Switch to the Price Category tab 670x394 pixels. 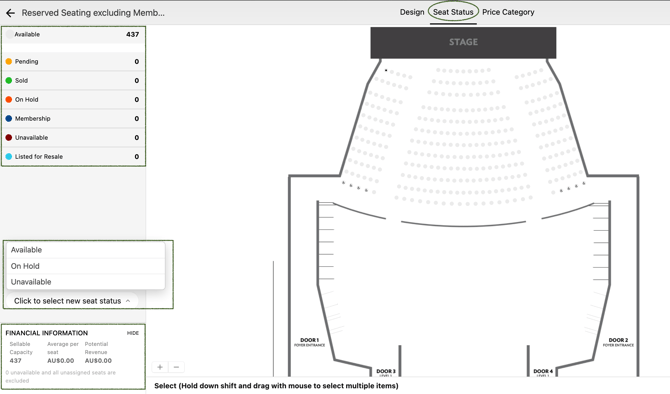click(x=508, y=12)
